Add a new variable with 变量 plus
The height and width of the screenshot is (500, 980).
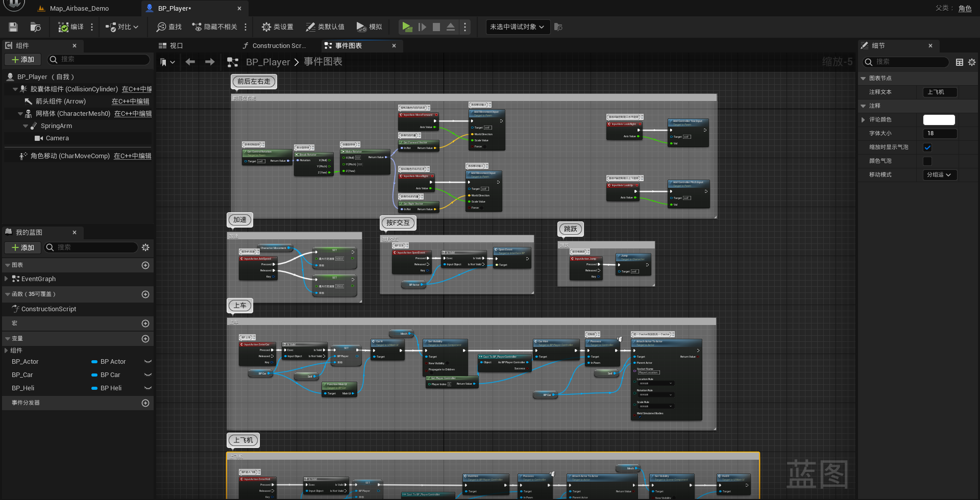tap(145, 339)
